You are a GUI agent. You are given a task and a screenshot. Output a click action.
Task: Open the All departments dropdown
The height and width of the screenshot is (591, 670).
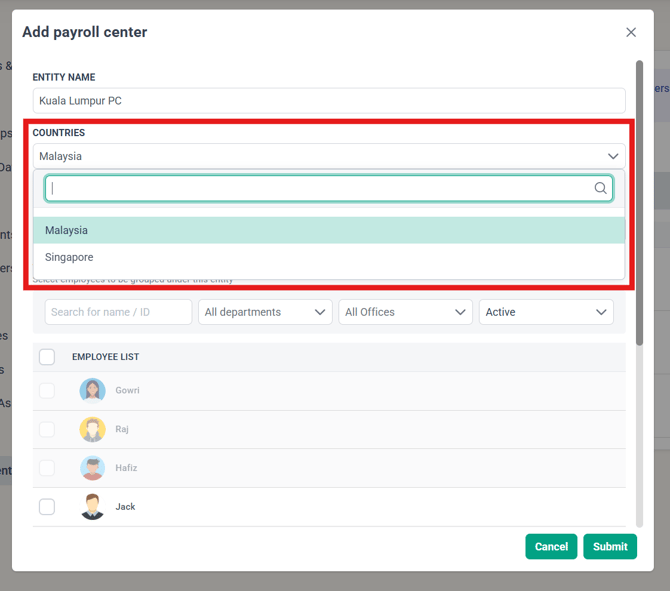(x=265, y=312)
